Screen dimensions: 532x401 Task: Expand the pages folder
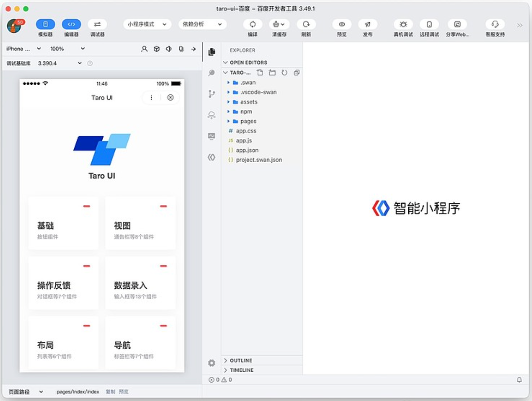coord(262,121)
